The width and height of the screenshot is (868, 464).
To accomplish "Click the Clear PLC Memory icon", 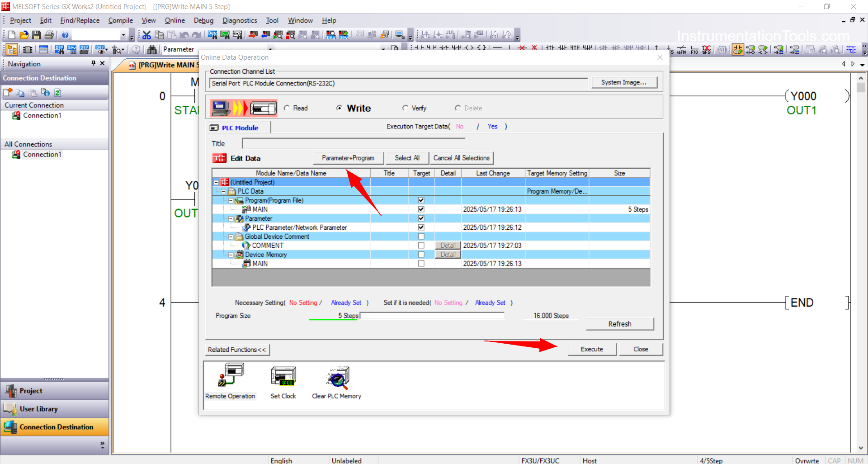I will pyautogui.click(x=338, y=377).
